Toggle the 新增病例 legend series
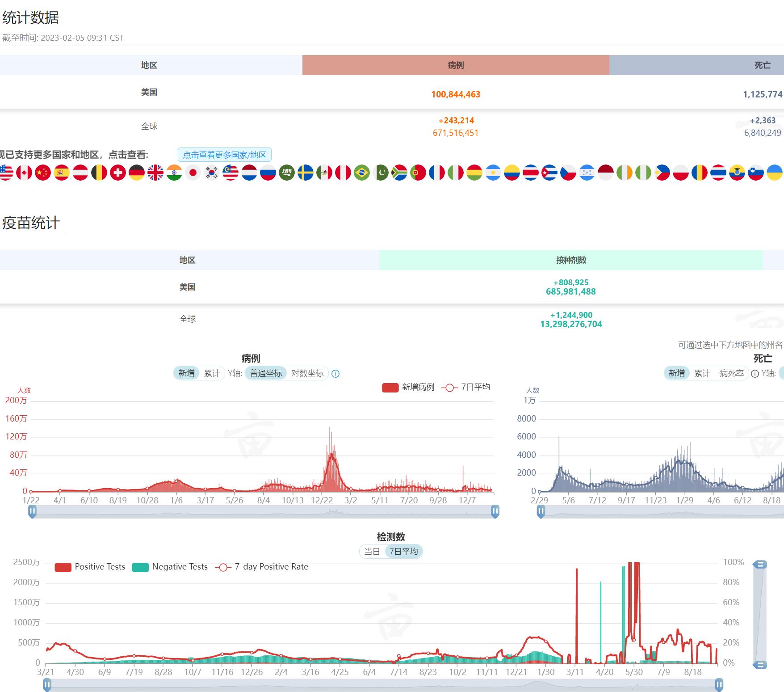 click(x=408, y=387)
